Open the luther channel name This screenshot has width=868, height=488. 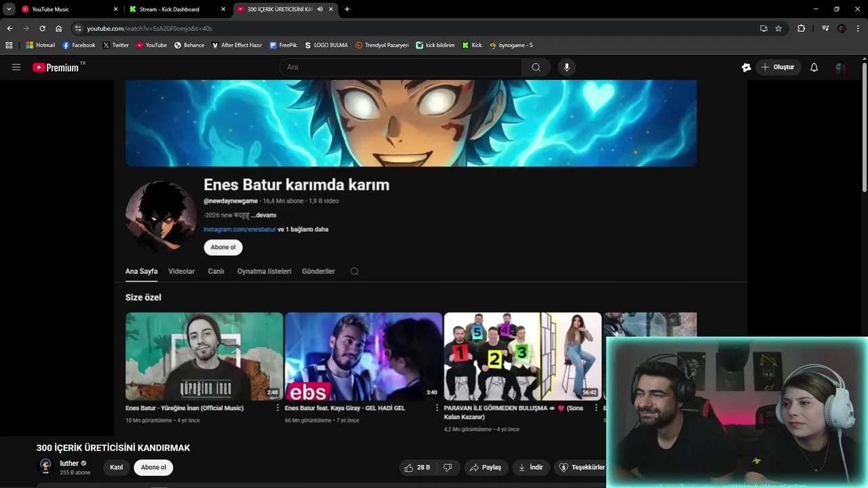click(x=69, y=464)
